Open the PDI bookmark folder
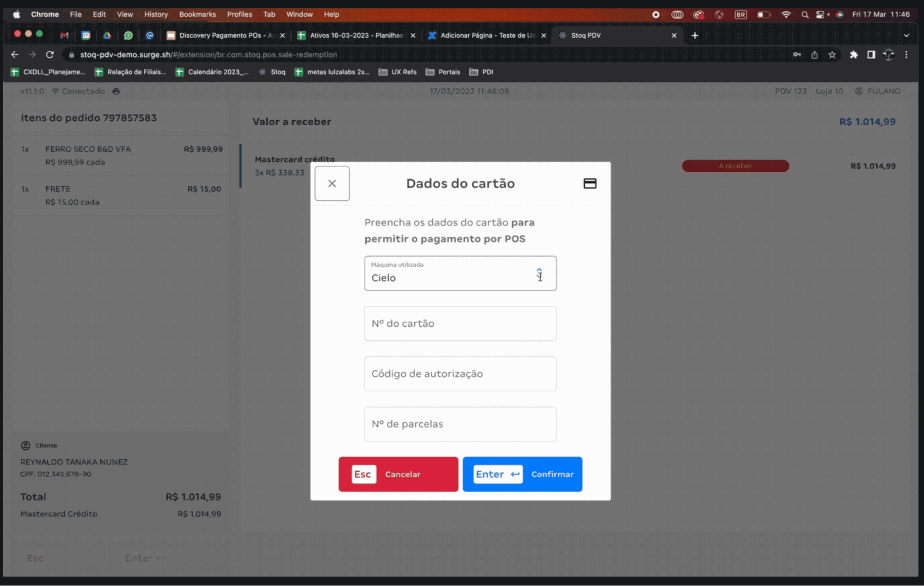This screenshot has height=586, width=924. coord(481,72)
